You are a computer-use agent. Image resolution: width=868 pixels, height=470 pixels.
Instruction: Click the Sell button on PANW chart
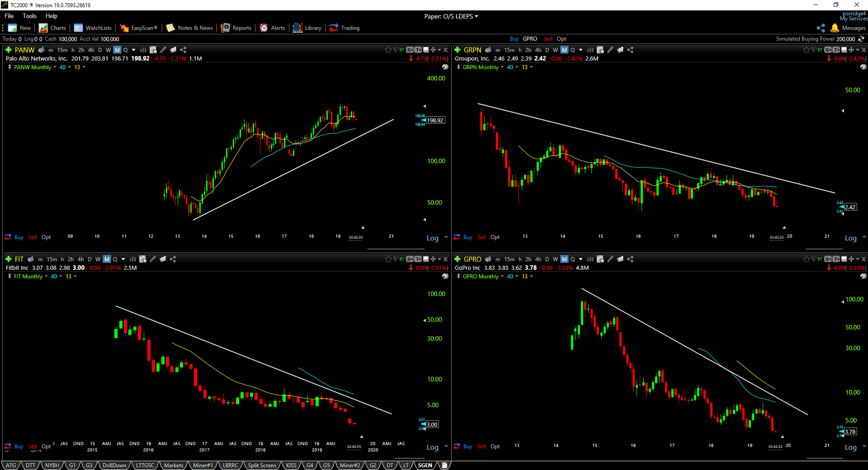33,237
